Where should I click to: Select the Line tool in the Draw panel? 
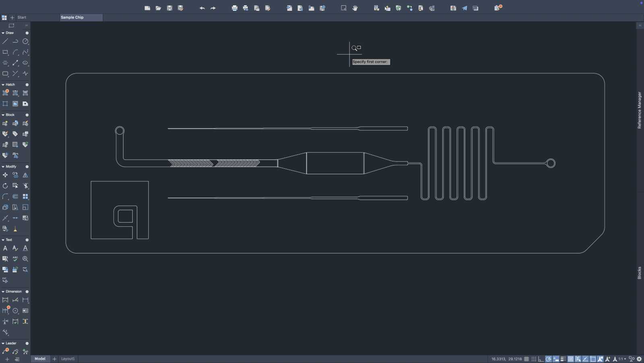point(6,41)
